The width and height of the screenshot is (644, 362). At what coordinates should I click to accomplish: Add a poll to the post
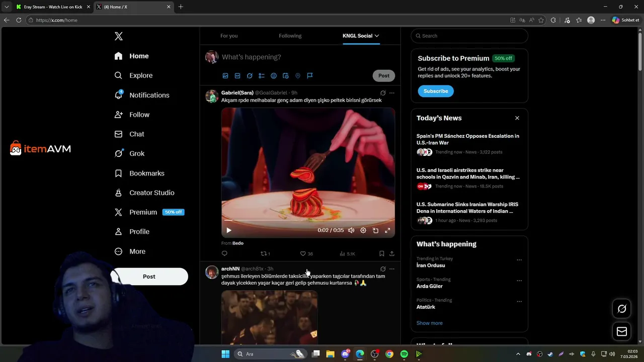coord(262,76)
